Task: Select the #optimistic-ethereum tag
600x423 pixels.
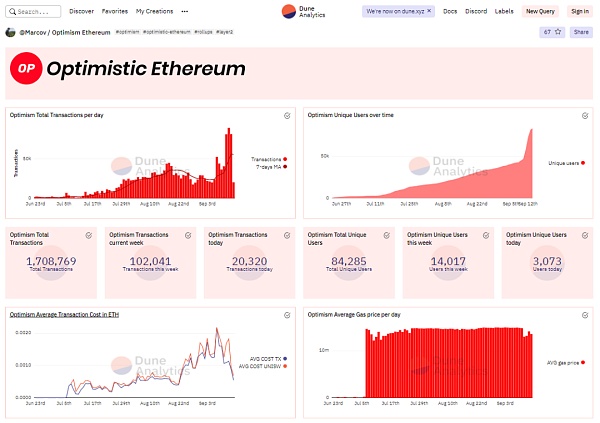Action: (166, 32)
